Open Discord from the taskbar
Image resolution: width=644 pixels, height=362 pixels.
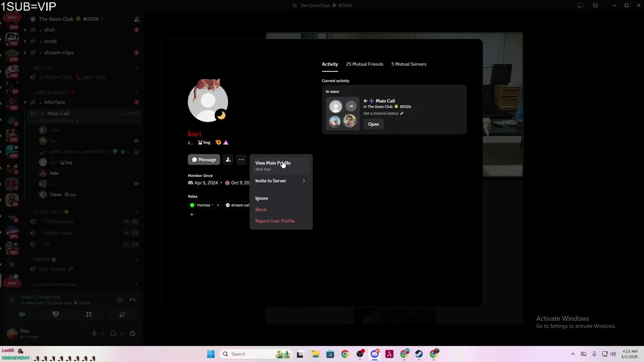click(x=375, y=354)
